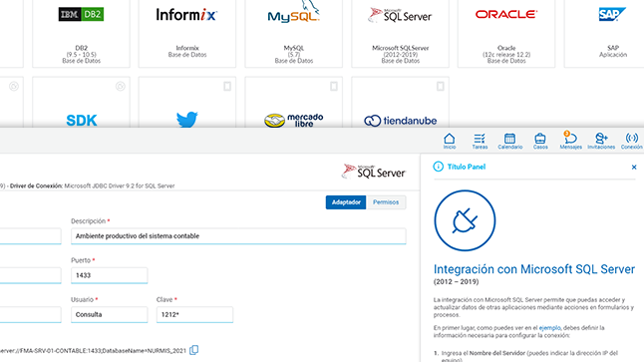Click the plug connection illustration icon
Viewport: 644px width, 362px height.
click(x=465, y=220)
